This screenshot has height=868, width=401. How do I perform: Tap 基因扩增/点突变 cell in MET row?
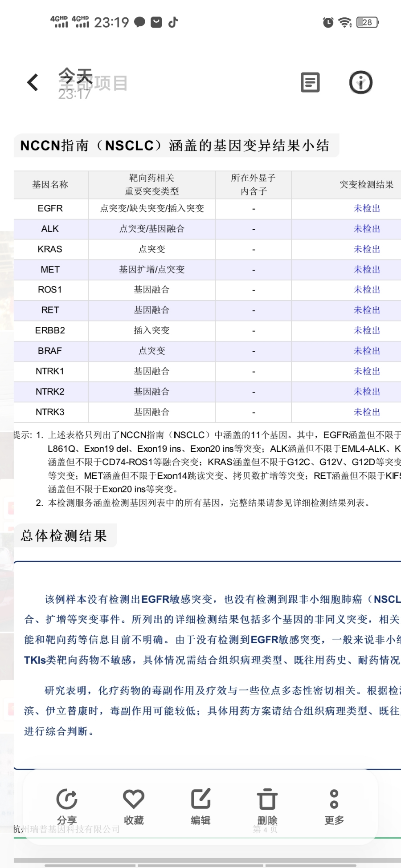click(152, 270)
